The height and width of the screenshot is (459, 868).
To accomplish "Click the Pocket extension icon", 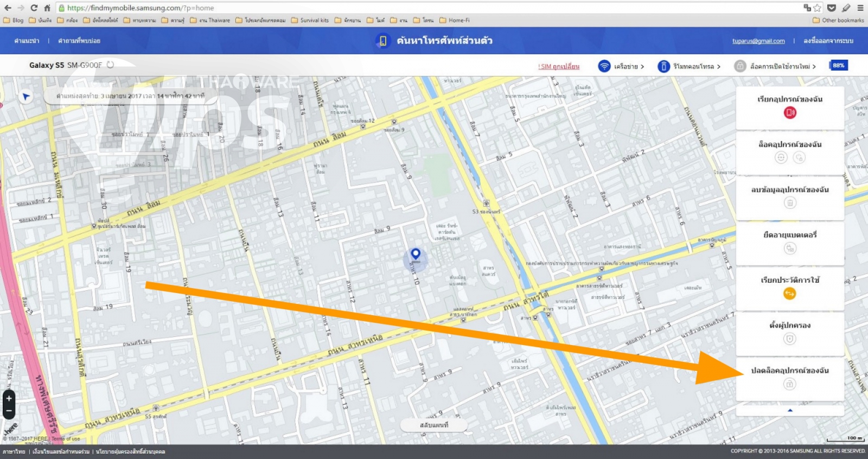I will tap(832, 8).
